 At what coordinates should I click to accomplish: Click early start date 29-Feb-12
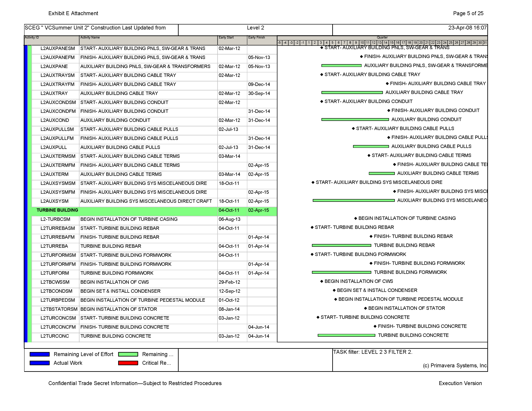coord(229,282)
